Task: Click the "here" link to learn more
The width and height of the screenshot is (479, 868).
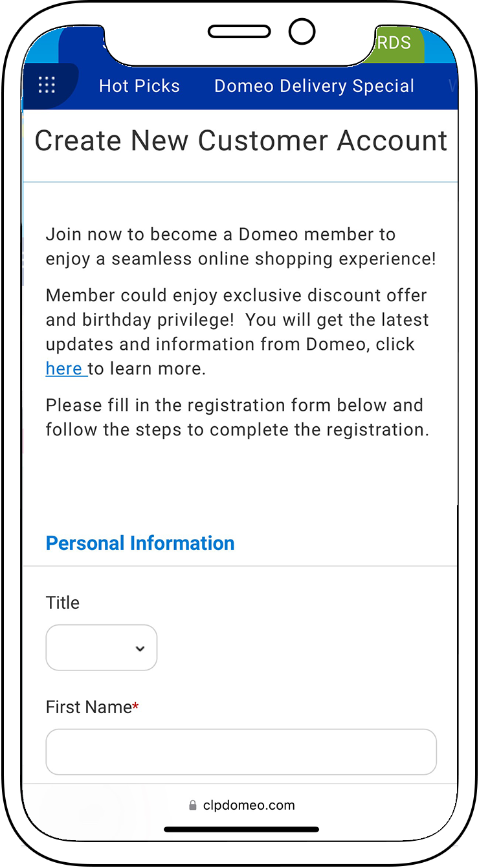Action: 64,369
